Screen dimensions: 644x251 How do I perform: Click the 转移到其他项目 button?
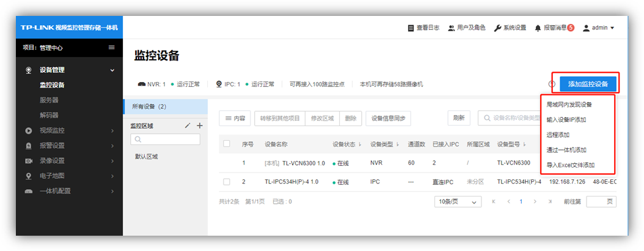pos(280,118)
